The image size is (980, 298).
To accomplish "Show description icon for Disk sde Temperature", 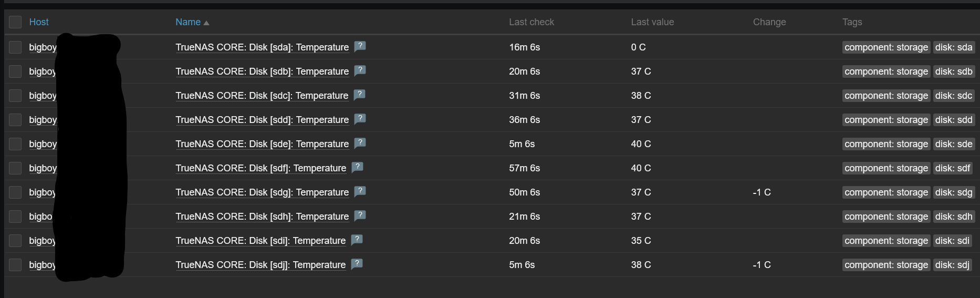I will pos(360,143).
